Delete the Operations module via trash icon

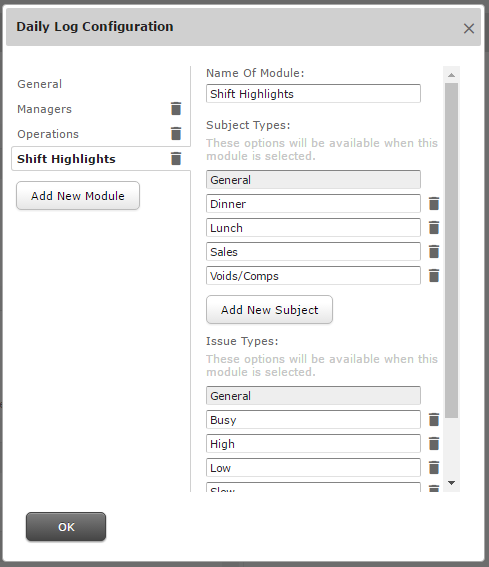176,133
